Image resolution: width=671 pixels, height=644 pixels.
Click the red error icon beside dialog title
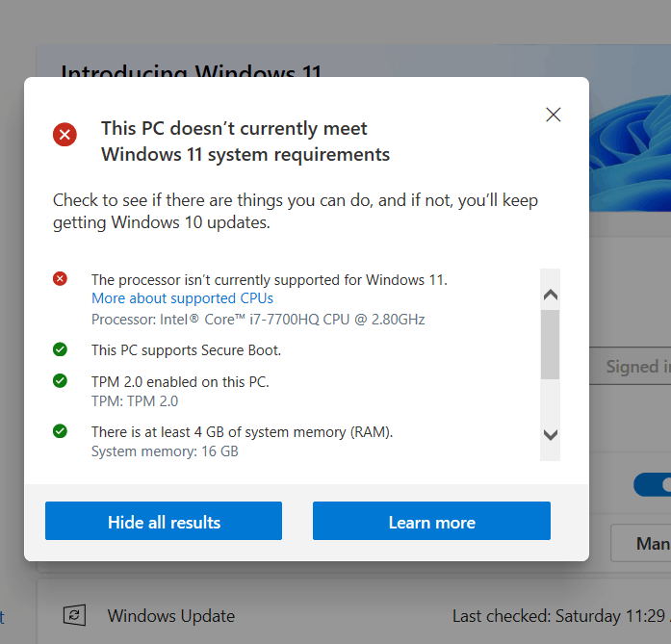point(65,135)
